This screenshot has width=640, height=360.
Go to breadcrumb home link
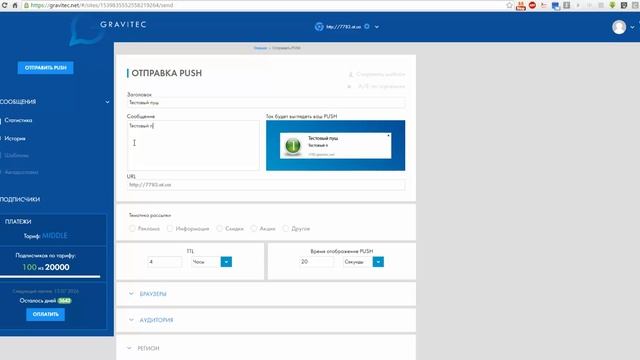260,48
